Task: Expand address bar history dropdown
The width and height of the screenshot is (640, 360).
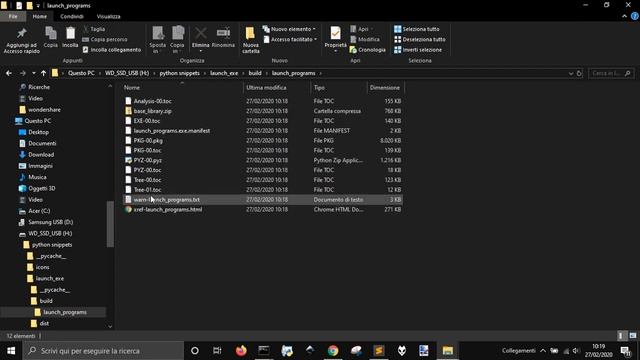Action: click(571, 73)
